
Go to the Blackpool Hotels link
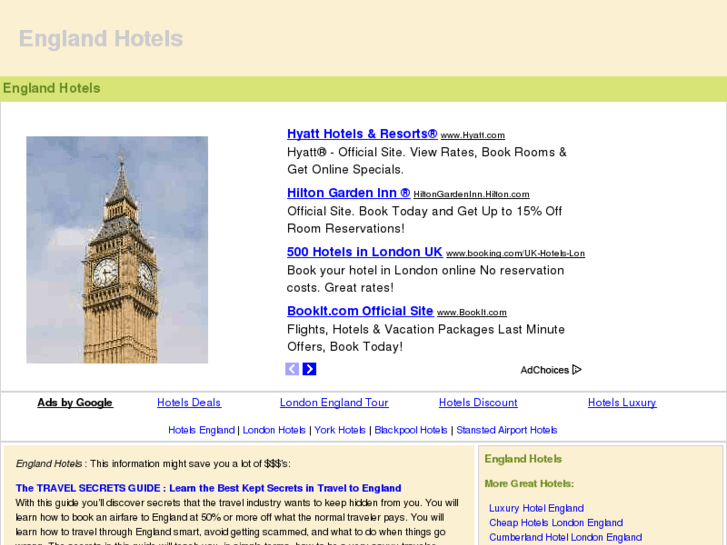[411, 430]
